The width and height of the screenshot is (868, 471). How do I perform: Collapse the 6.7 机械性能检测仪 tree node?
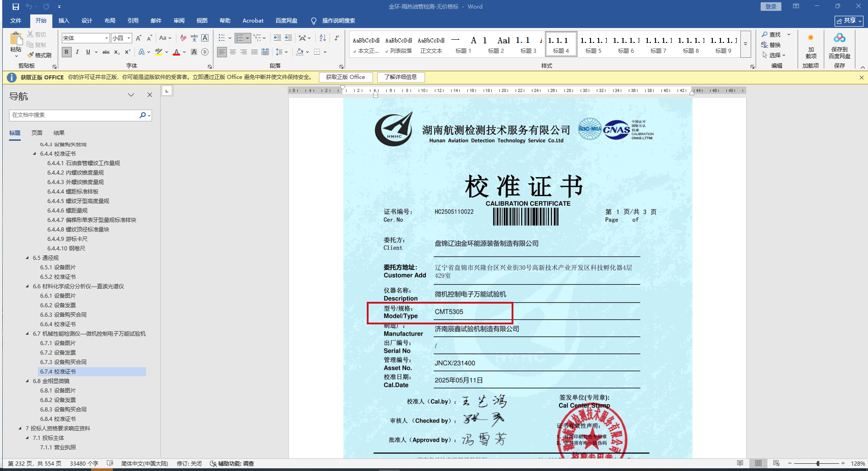coord(28,334)
